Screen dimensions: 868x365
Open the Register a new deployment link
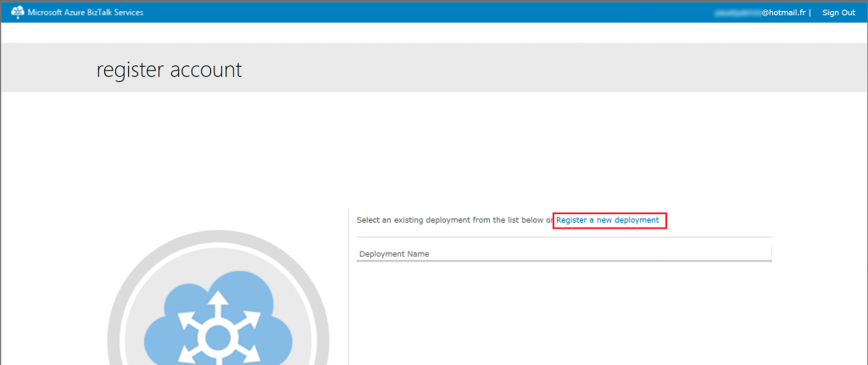tap(607, 220)
